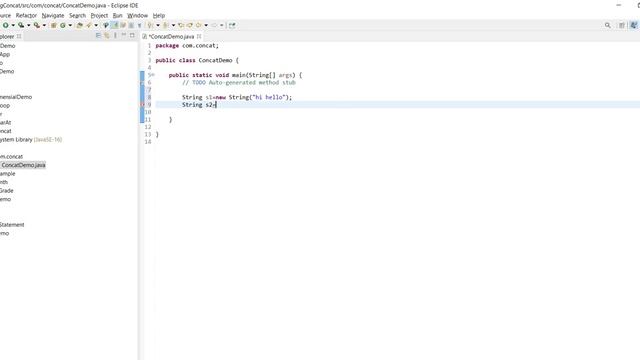Screen dimensions: 640x360
Task: Open the Refactor menu
Action: (26, 16)
